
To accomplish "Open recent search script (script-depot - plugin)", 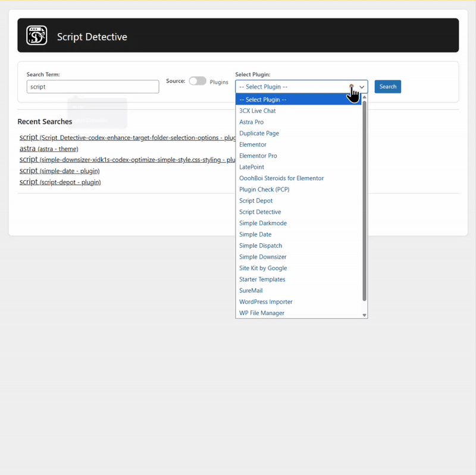I will 60,182.
